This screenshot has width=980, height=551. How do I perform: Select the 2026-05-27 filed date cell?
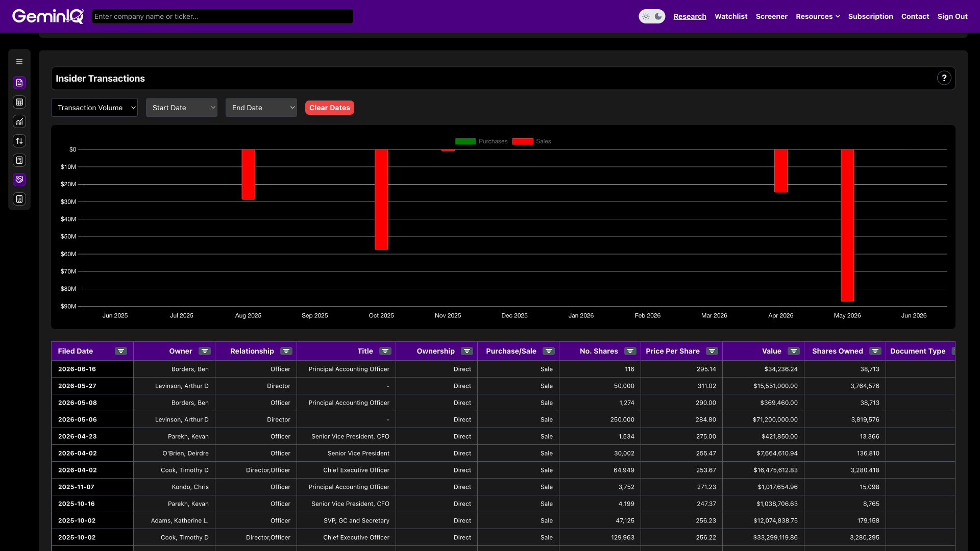point(92,386)
